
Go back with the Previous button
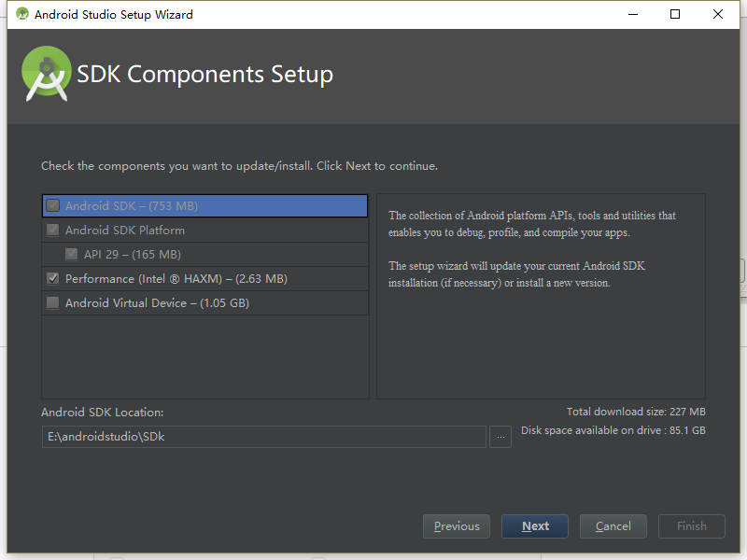coord(457,526)
